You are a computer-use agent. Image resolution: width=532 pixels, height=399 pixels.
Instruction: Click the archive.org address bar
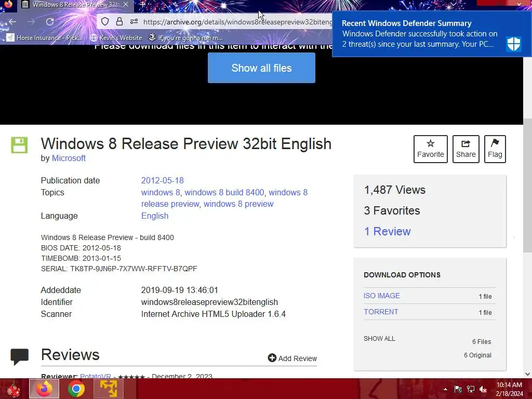(x=237, y=22)
